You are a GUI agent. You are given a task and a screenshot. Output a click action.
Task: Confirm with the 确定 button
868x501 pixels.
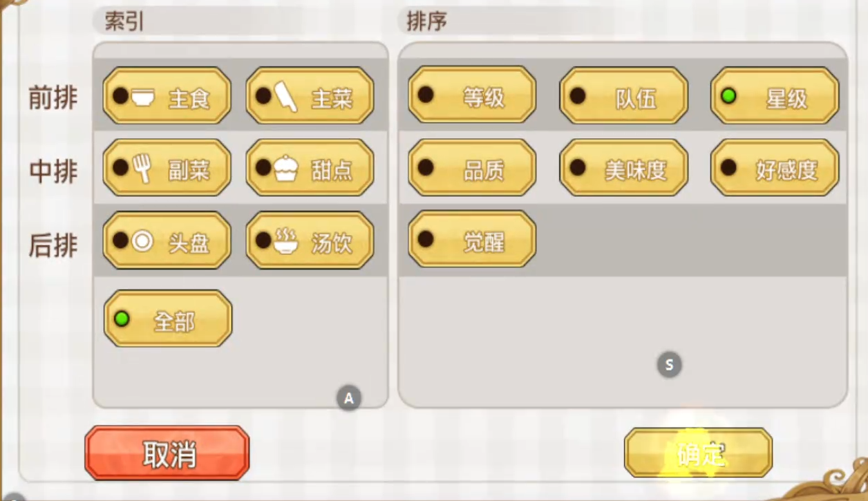(x=698, y=453)
